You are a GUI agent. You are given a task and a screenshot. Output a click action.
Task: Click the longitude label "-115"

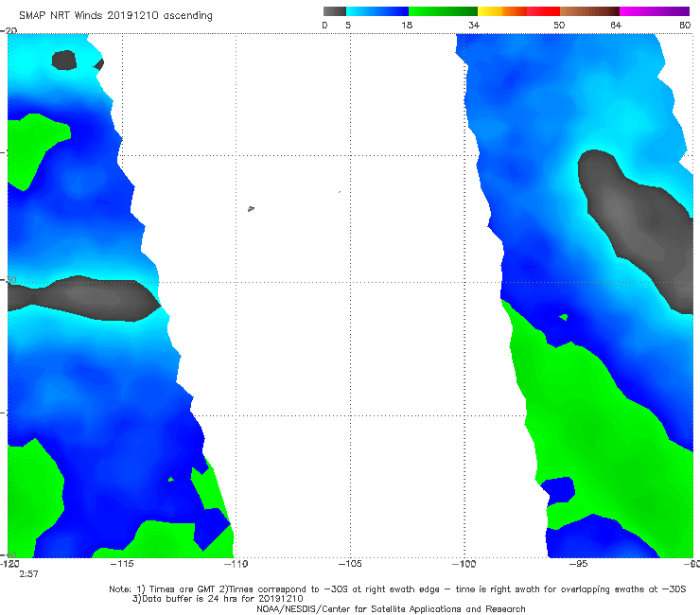[x=122, y=564]
